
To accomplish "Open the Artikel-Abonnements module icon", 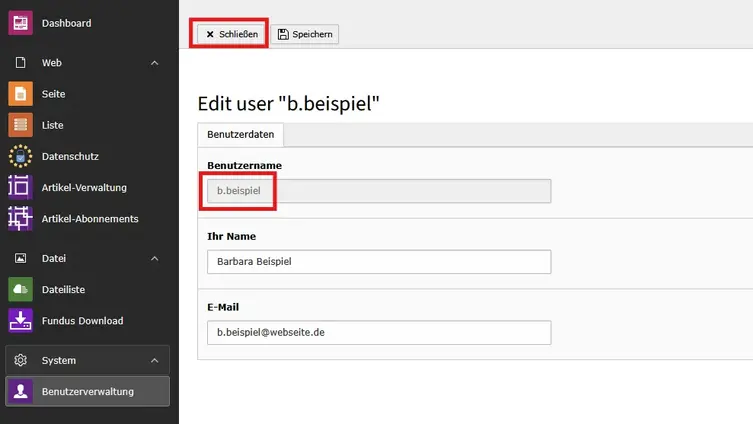I will click(x=20, y=218).
